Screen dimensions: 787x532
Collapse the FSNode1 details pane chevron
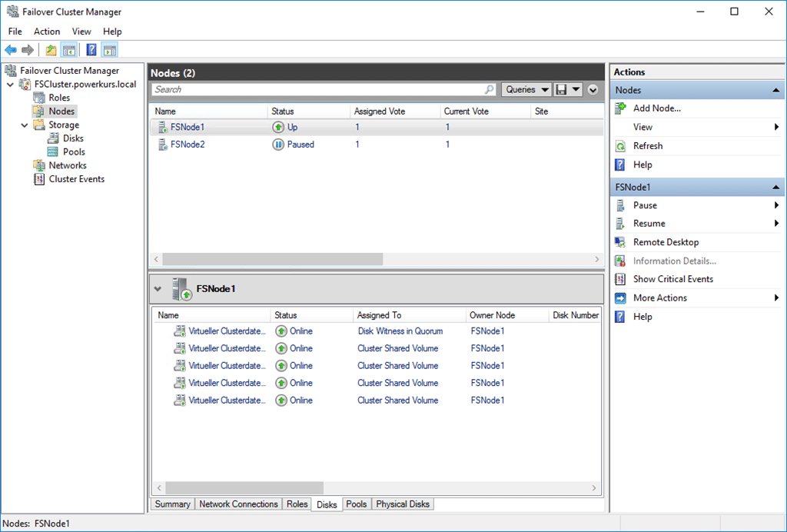(158, 289)
